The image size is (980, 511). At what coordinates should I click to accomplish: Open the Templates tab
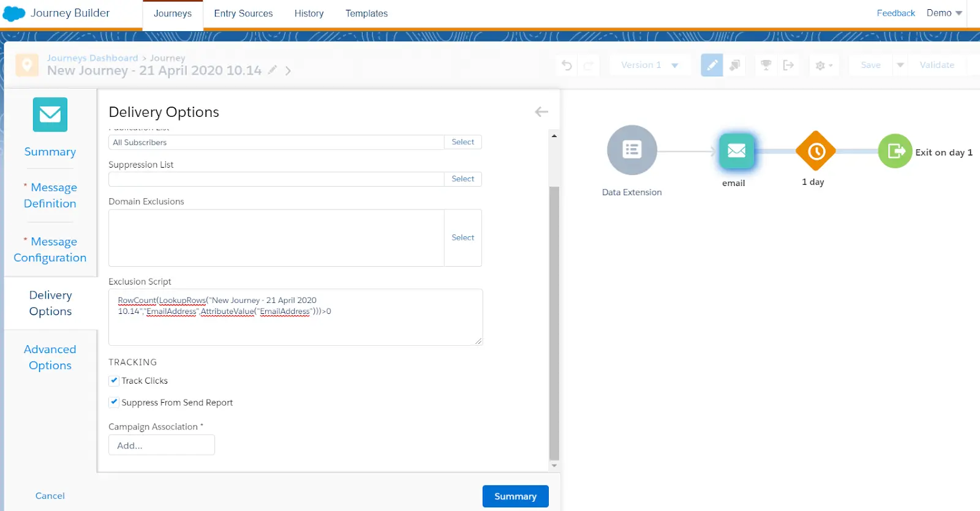tap(366, 13)
